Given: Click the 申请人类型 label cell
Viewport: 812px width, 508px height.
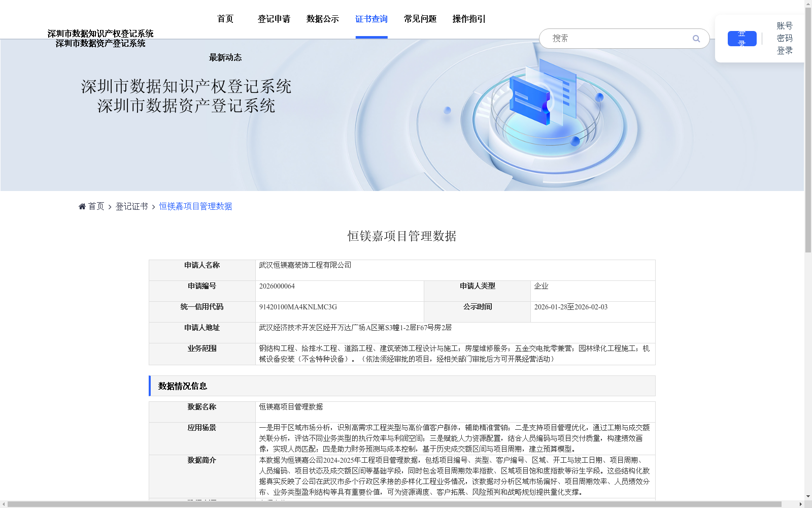Looking at the screenshot, I should point(477,291).
